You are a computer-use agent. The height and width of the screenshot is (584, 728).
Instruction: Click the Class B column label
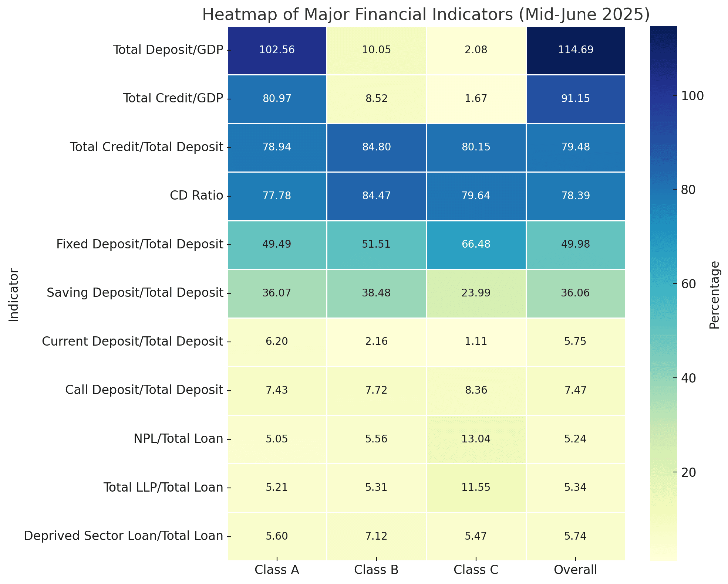point(376,570)
